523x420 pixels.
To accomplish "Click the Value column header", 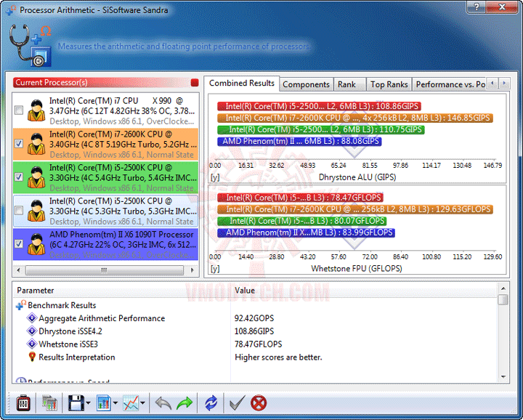I will click(364, 290).
